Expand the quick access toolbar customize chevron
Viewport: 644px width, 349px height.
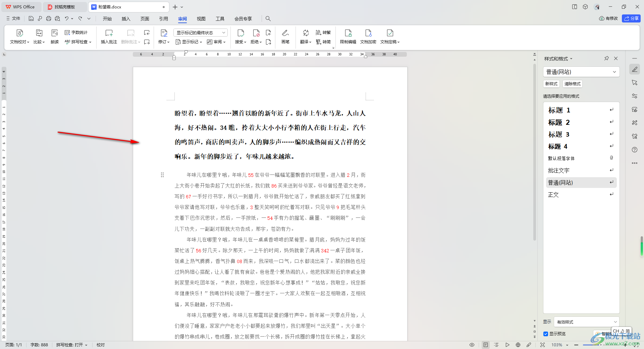click(89, 18)
